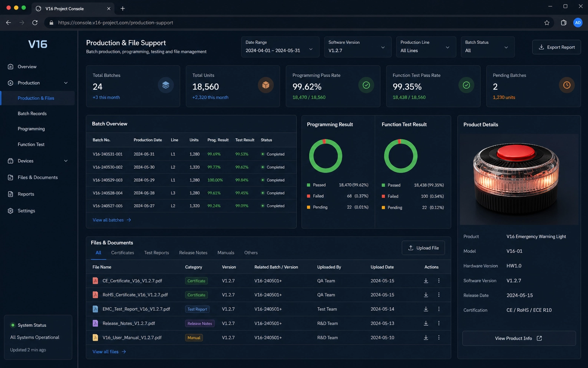Click the V16 logo
The height and width of the screenshot is (368, 588).
(38, 44)
